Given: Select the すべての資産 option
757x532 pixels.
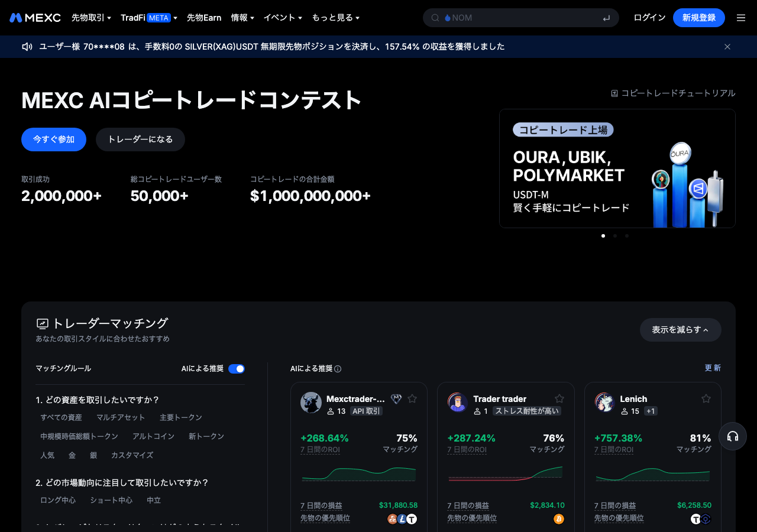Looking at the screenshot, I should coord(62,417).
